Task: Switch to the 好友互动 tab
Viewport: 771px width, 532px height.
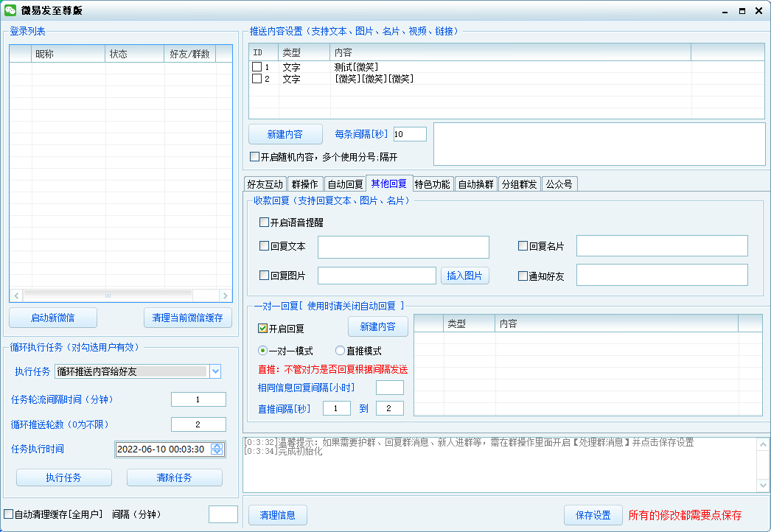Action: (x=265, y=184)
